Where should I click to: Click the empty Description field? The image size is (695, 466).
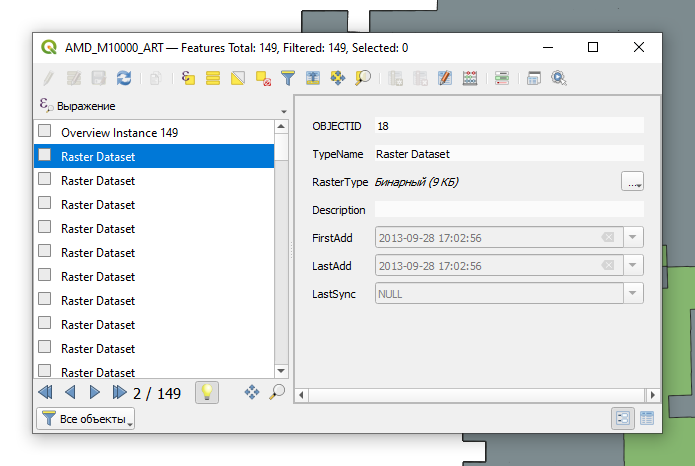point(509,209)
